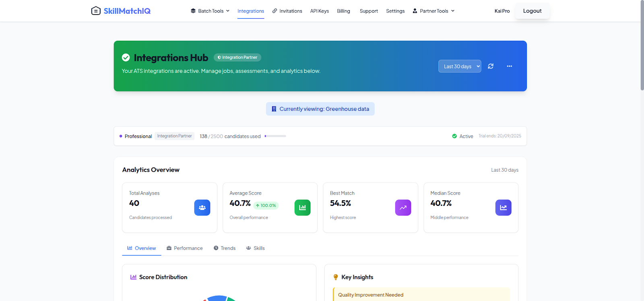The width and height of the screenshot is (644, 301).
Task: Click the refresh icon in Integrations Hub
Action: [x=491, y=66]
